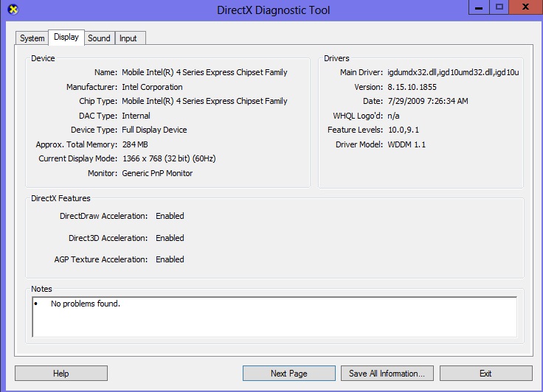Click the 'Approx. Total Memory:' label
Image resolution: width=543 pixels, height=392 pixels.
click(77, 144)
